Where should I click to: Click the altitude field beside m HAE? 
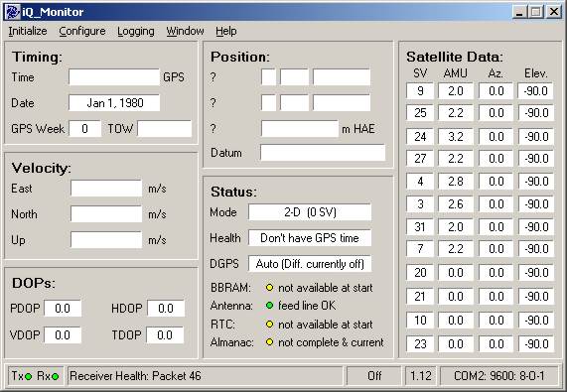pyautogui.click(x=300, y=129)
